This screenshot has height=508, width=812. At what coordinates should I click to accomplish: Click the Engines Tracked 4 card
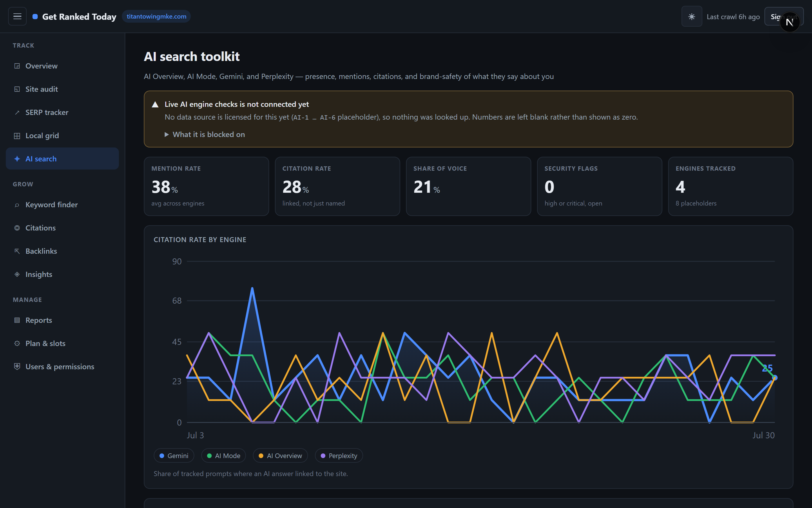(x=731, y=186)
